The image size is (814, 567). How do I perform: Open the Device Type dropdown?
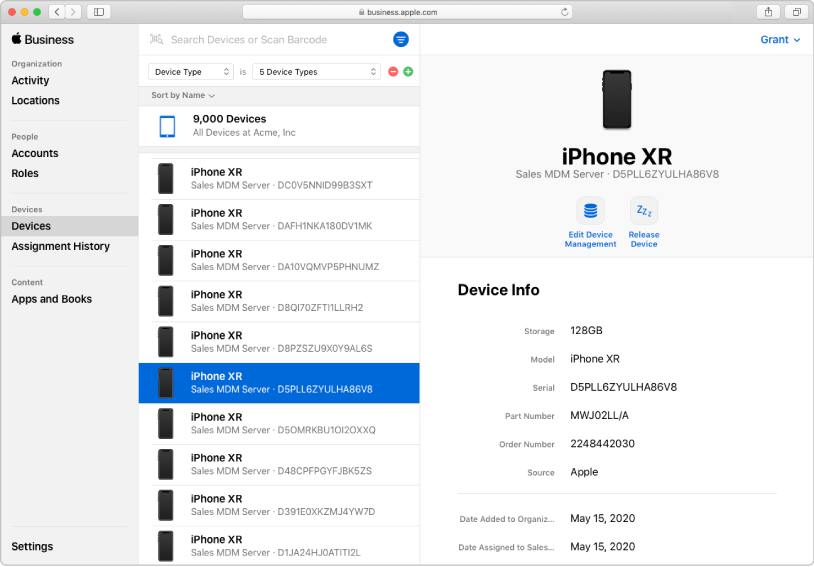(191, 72)
